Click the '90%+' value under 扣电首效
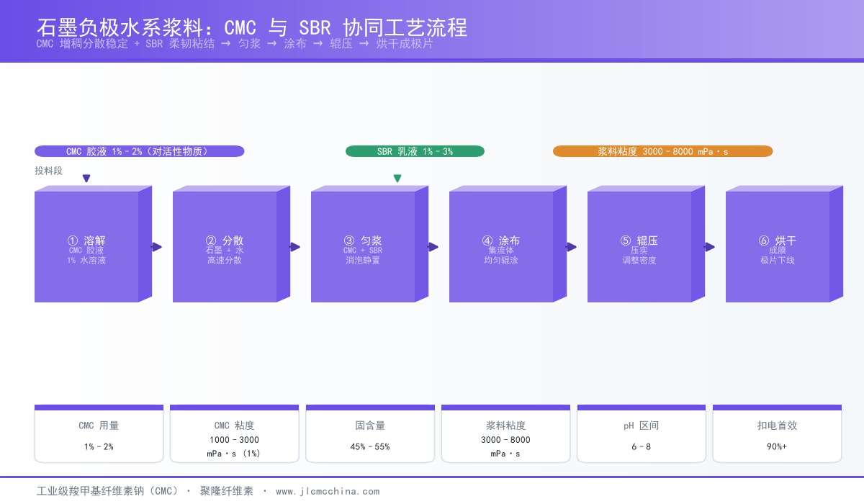 (777, 447)
